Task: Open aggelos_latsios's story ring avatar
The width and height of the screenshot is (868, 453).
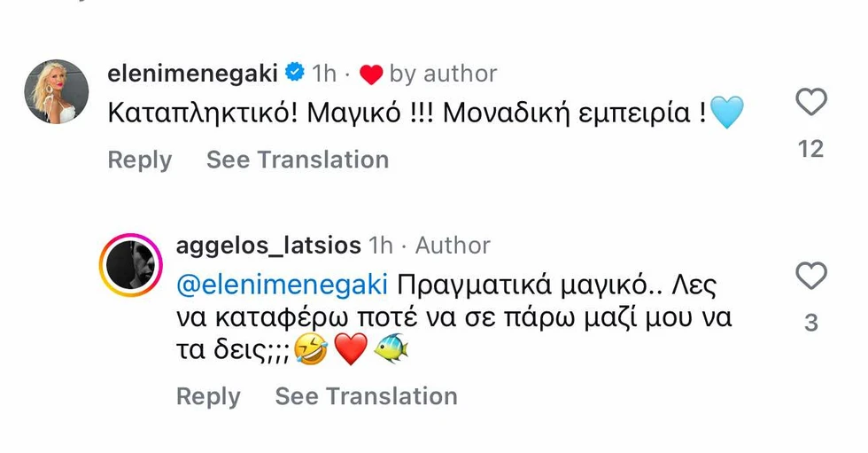Action: pos(131,265)
